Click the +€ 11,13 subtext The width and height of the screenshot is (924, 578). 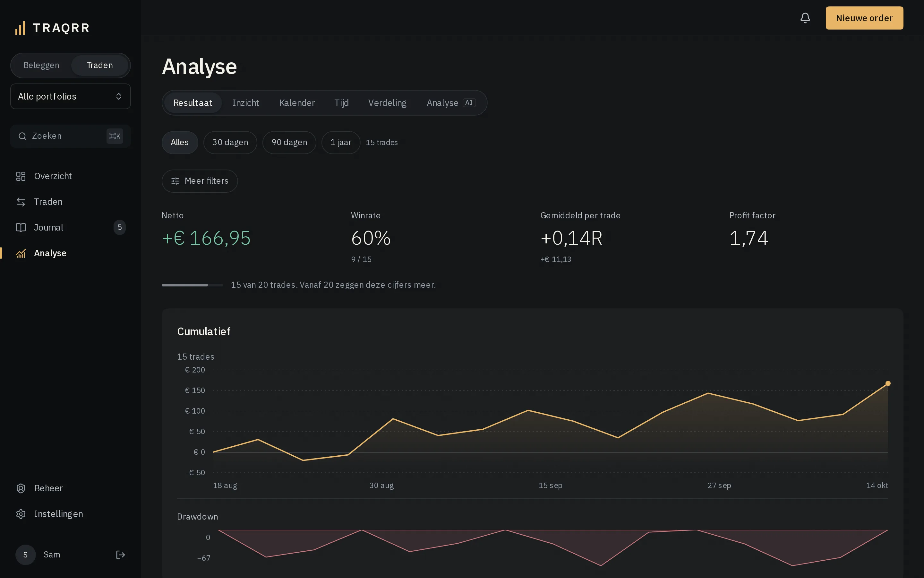pos(556,259)
